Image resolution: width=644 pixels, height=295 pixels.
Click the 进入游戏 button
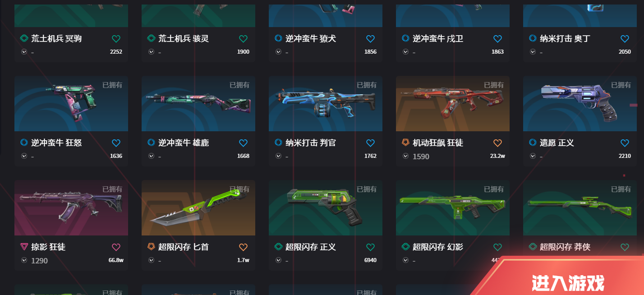click(x=567, y=283)
